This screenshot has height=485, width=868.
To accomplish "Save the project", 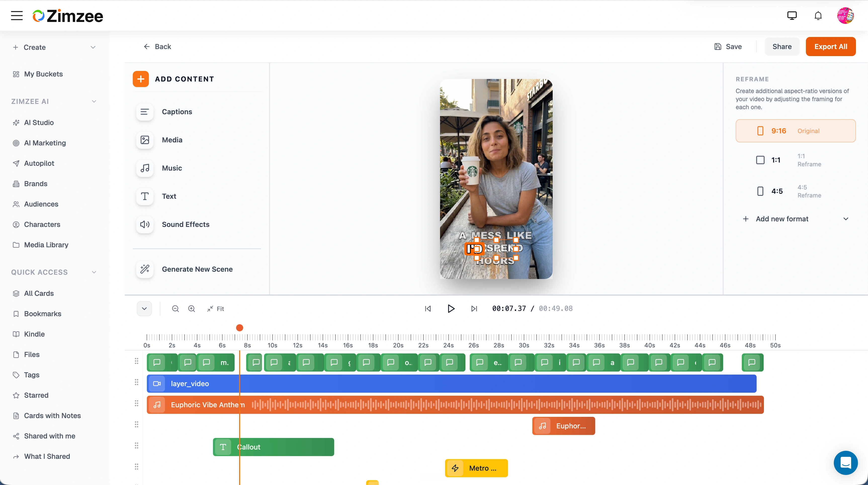I will 728,47.
